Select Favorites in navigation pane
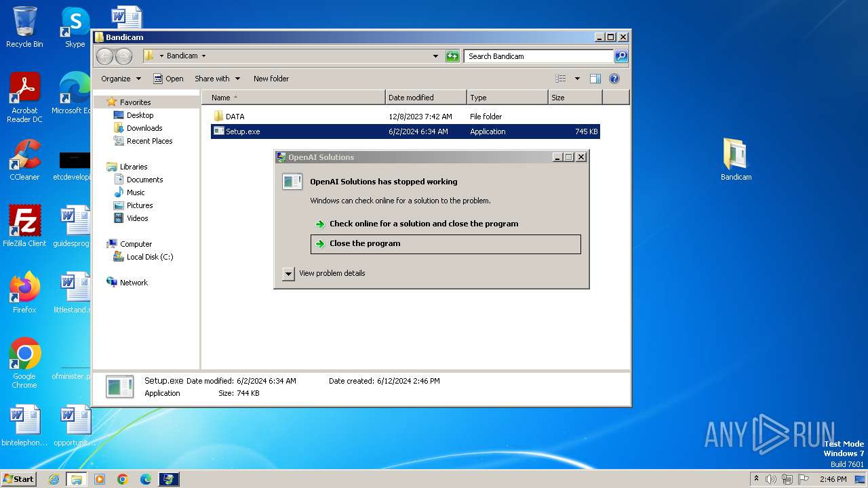868x488 pixels. tap(135, 102)
